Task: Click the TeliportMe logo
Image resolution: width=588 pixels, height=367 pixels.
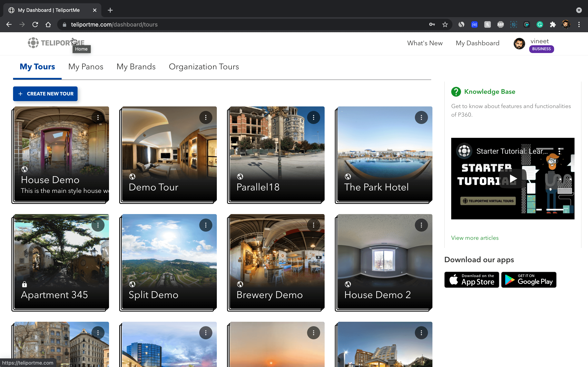Action: (56, 43)
